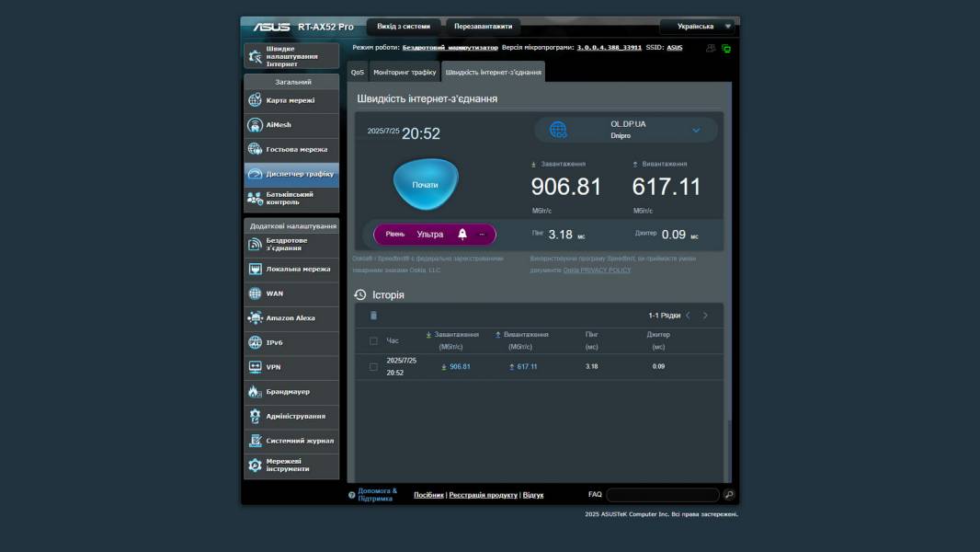980x552 pixels.
Task: Switch to Моніторинг трафіку tab
Action: (x=405, y=72)
